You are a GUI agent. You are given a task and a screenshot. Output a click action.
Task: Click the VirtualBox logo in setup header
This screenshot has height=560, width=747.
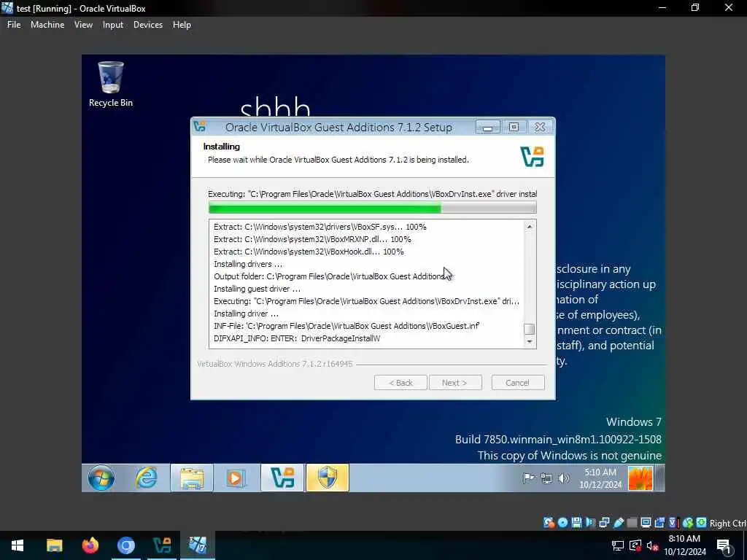click(532, 157)
